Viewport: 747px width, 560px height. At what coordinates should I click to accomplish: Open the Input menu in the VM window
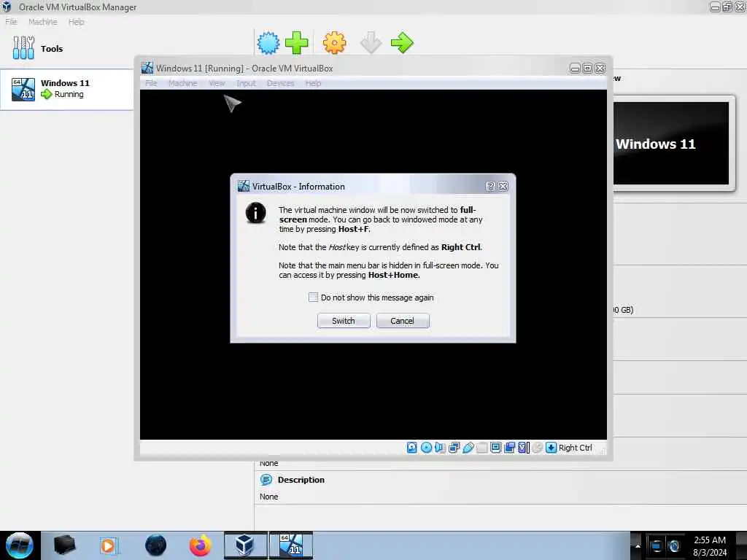pyautogui.click(x=246, y=83)
